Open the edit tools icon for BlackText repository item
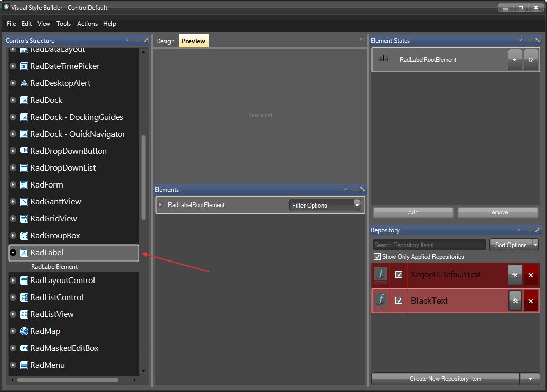Image resolution: width=547 pixels, height=392 pixels. [x=515, y=301]
